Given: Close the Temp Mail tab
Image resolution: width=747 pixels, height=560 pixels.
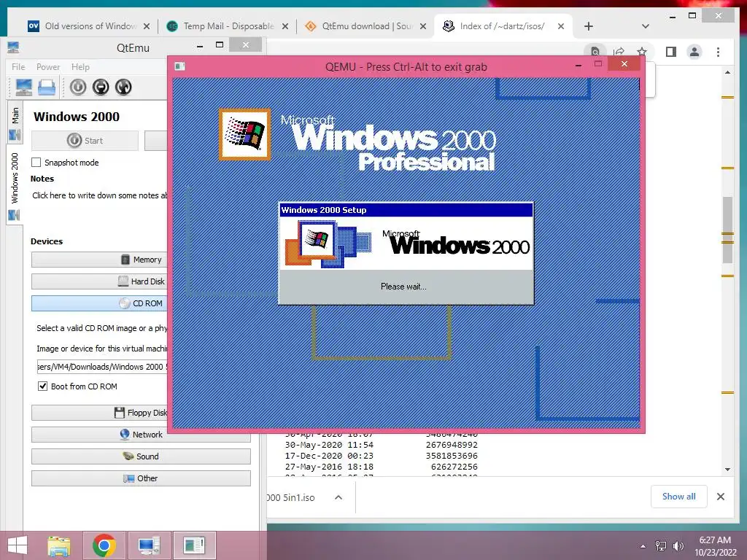Looking at the screenshot, I should point(285,26).
